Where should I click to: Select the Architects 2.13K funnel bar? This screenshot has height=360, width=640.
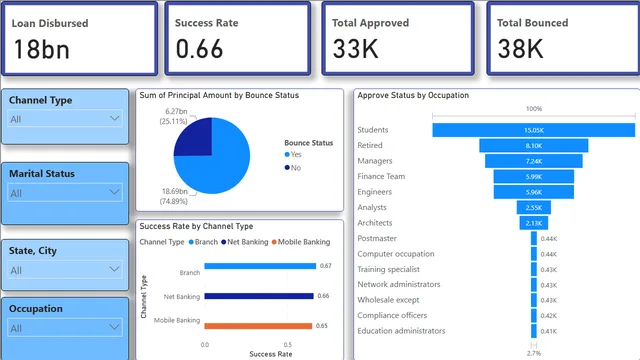point(533,223)
